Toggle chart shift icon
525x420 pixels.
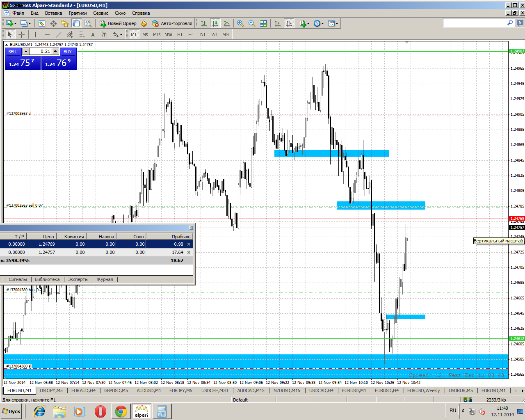click(289, 23)
